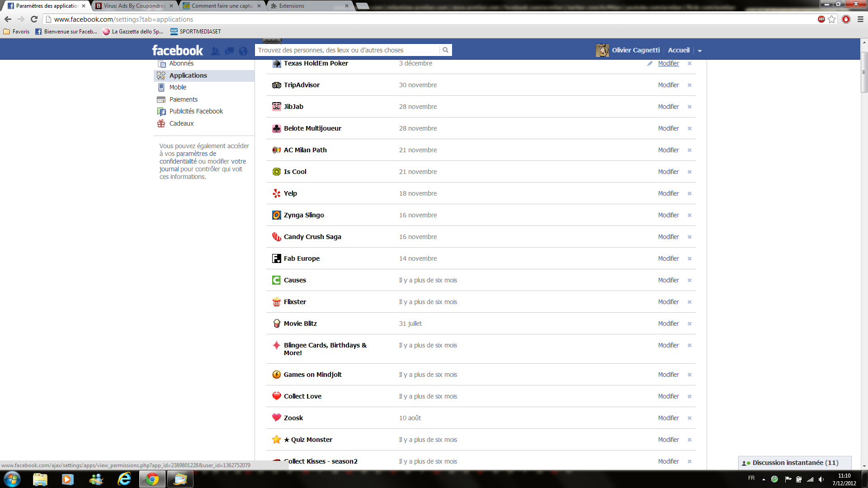Open Windows Explorer folder in taskbar
Screen dimensions: 868x488
(40, 479)
